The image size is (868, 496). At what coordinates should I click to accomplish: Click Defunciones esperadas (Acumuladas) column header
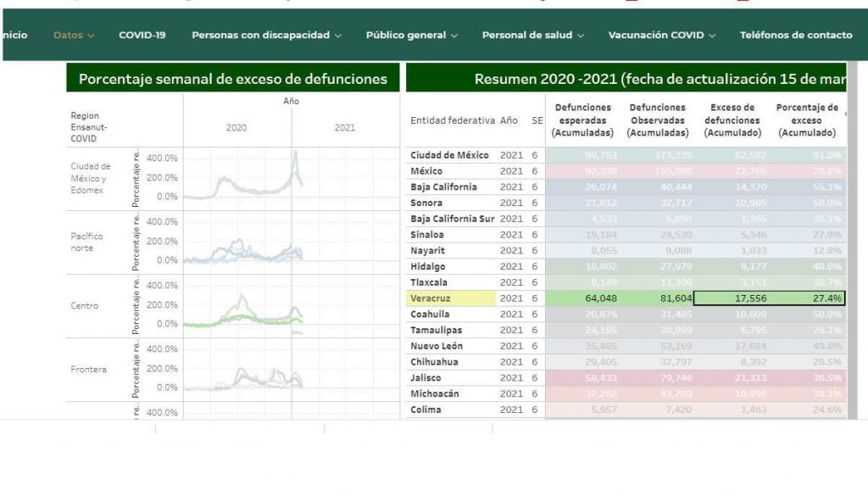pos(582,120)
